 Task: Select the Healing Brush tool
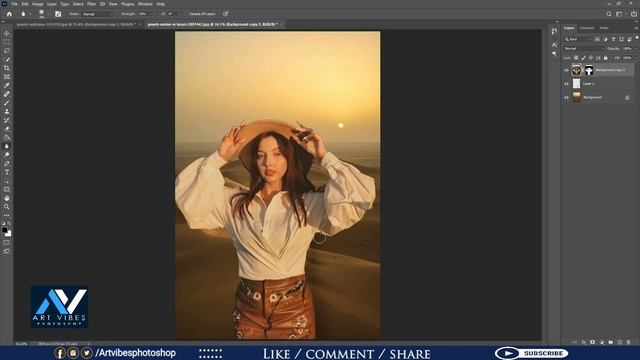pyautogui.click(x=7, y=94)
